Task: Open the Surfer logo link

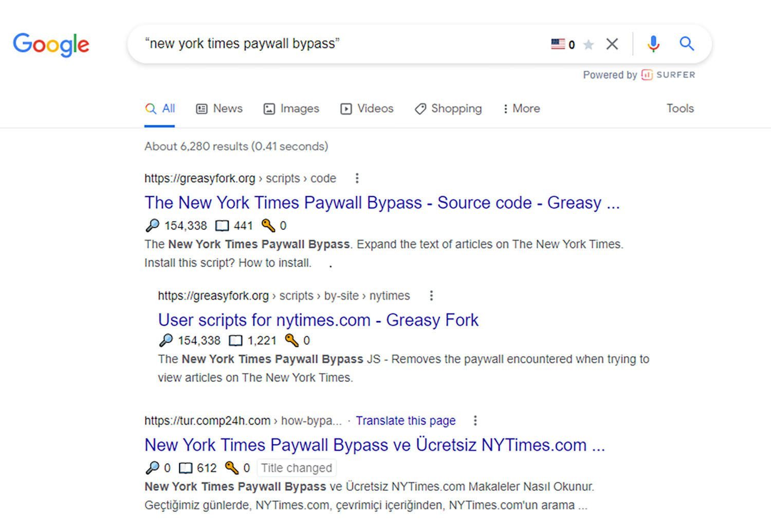Action: (x=668, y=75)
